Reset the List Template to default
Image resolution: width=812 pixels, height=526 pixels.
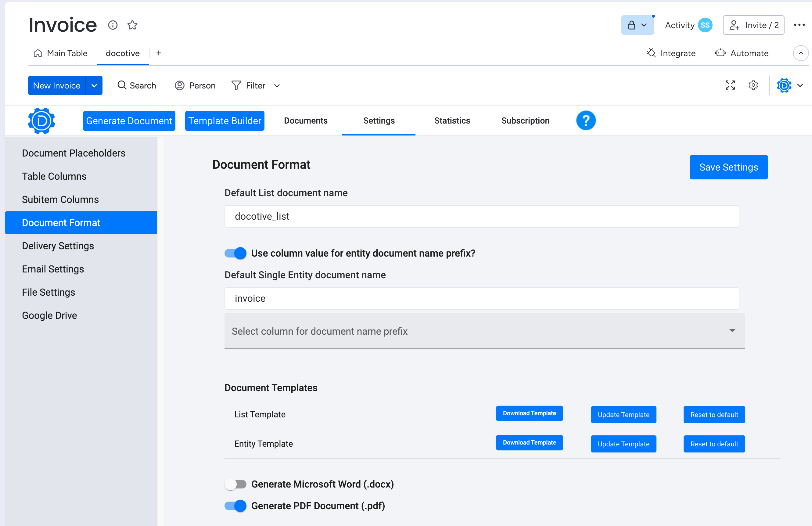click(714, 415)
